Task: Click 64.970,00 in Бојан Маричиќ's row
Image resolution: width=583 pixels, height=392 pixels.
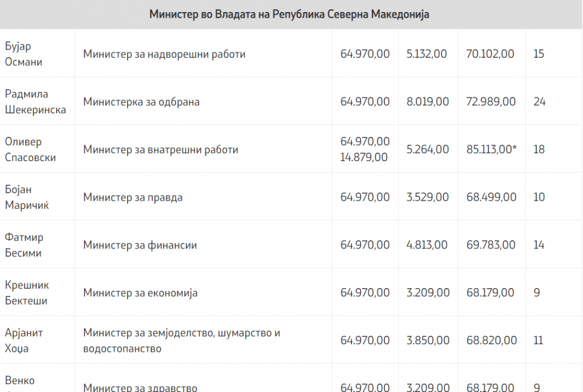Action: click(365, 197)
